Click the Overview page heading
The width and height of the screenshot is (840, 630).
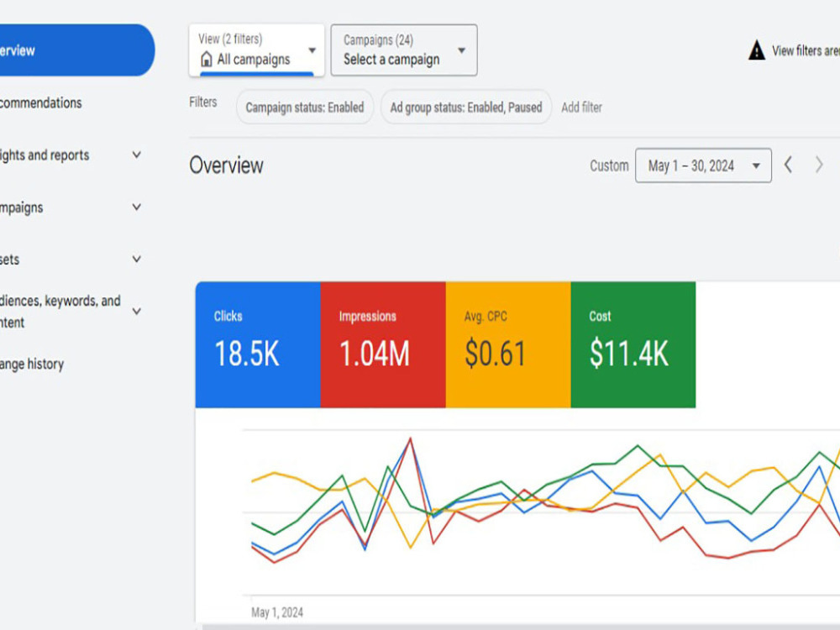click(x=227, y=165)
